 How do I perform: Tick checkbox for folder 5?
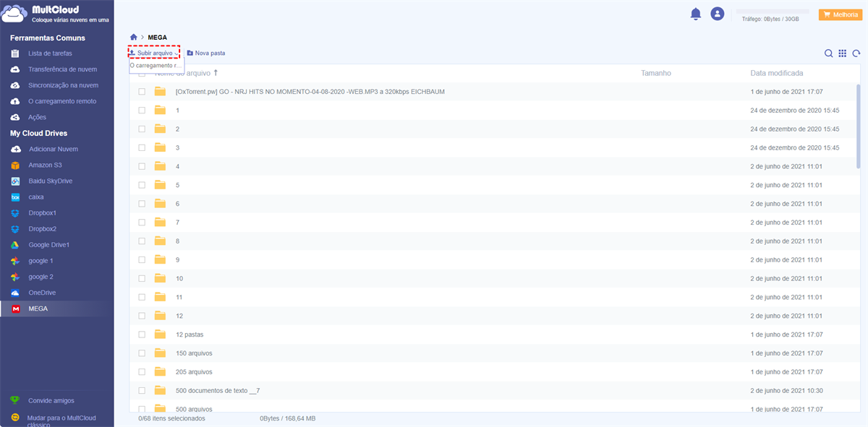pos(142,185)
